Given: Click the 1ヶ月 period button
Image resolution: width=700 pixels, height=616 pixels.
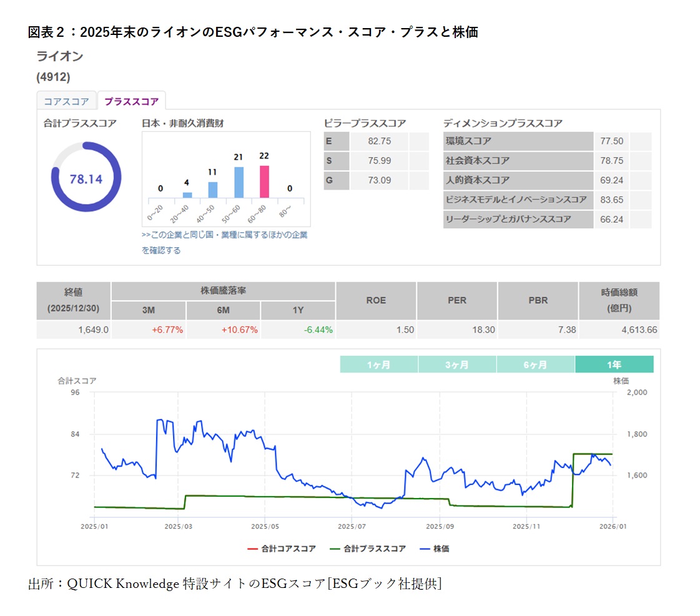Looking at the screenshot, I should pos(379,364).
